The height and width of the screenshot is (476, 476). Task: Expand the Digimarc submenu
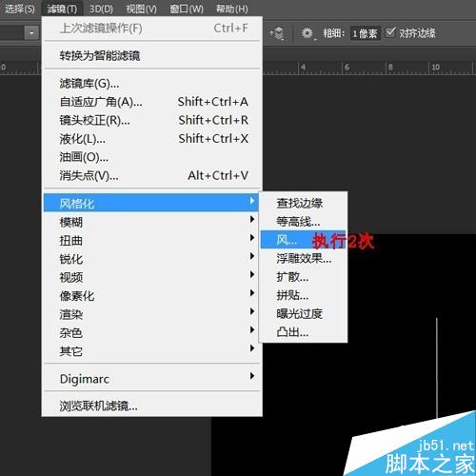152,378
